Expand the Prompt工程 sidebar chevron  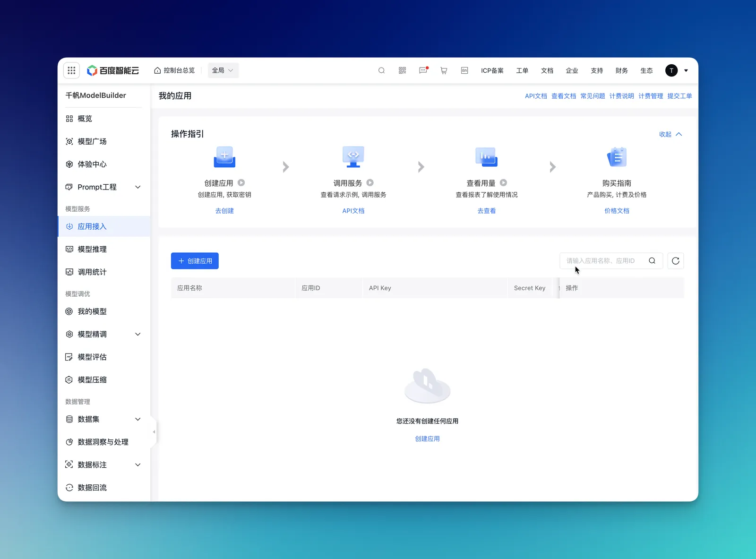point(138,187)
